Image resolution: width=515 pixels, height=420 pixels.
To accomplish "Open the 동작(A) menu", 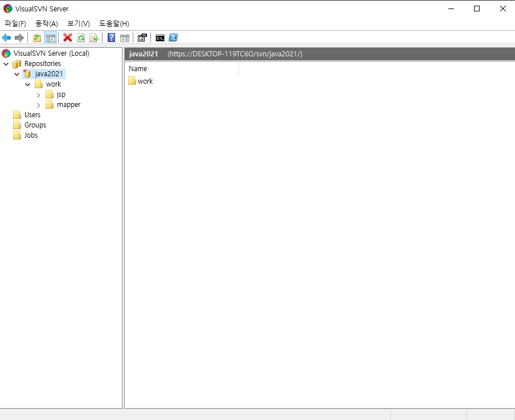I will 47,24.
